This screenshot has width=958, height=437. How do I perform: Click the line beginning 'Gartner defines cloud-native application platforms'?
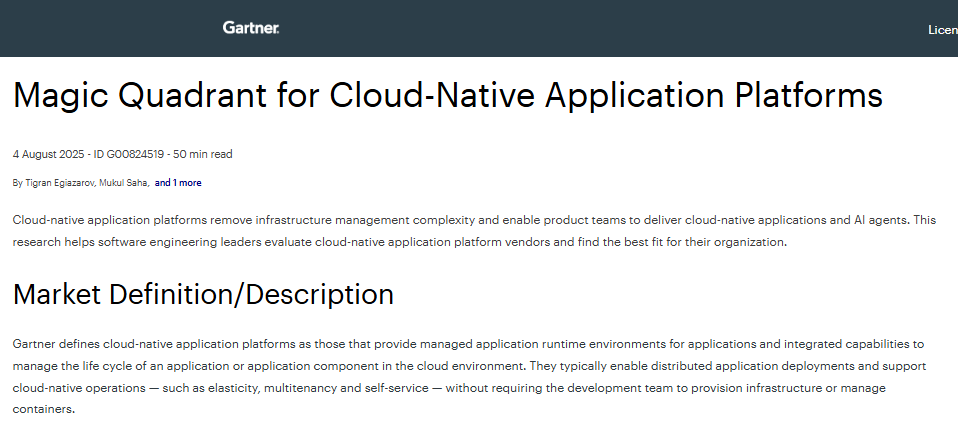coord(400,343)
